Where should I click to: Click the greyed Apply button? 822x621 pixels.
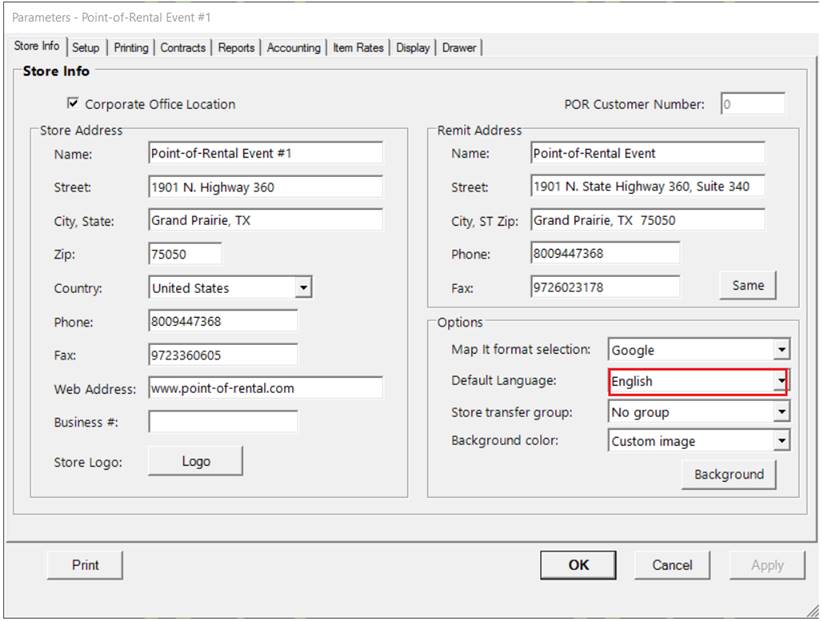pyautogui.click(x=767, y=565)
